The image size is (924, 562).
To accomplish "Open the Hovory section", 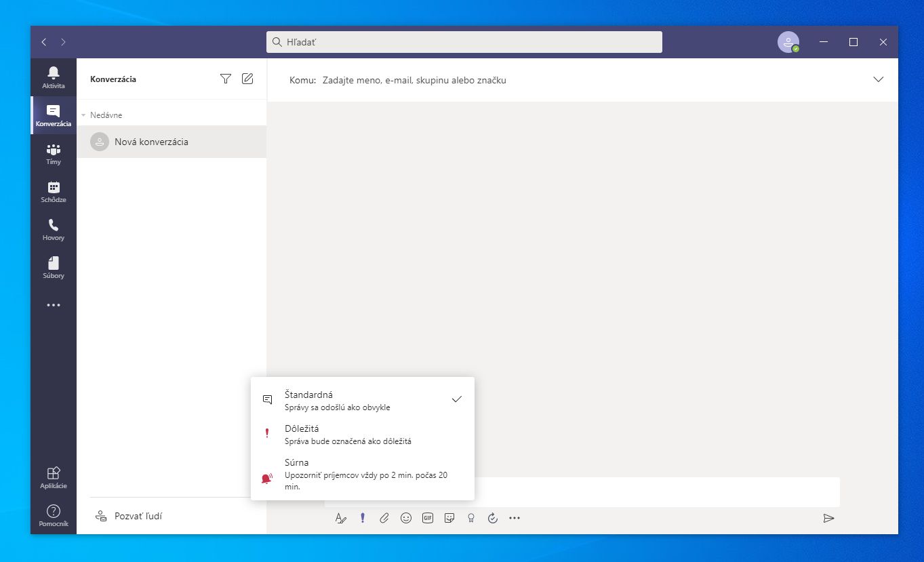I will coord(54,229).
